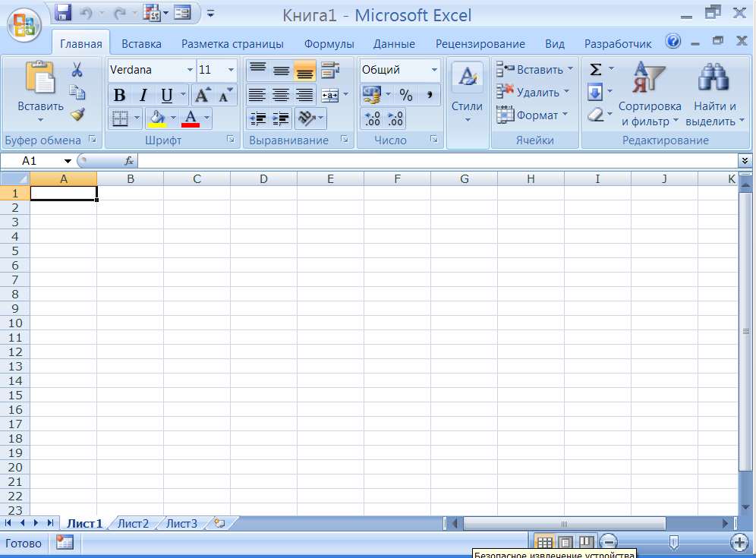The width and height of the screenshot is (756, 558).
Task: Click the text orientation icon
Action: 307,118
